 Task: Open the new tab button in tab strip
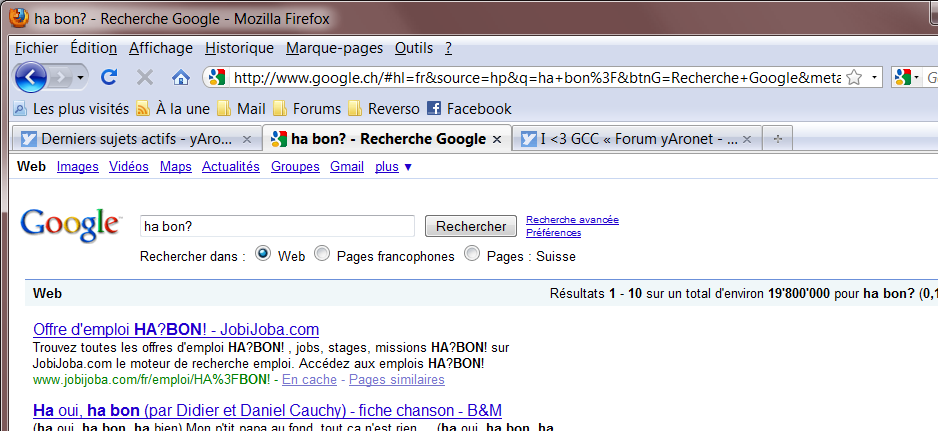(x=777, y=139)
